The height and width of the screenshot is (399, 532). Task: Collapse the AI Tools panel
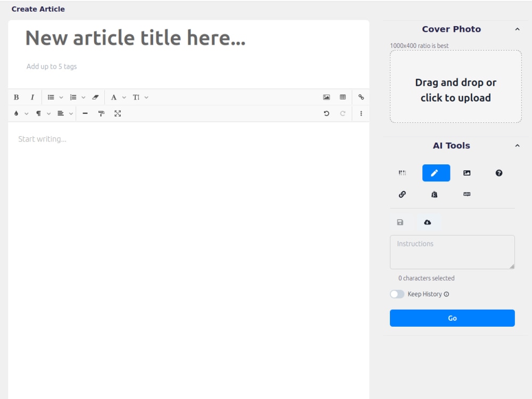(x=517, y=145)
